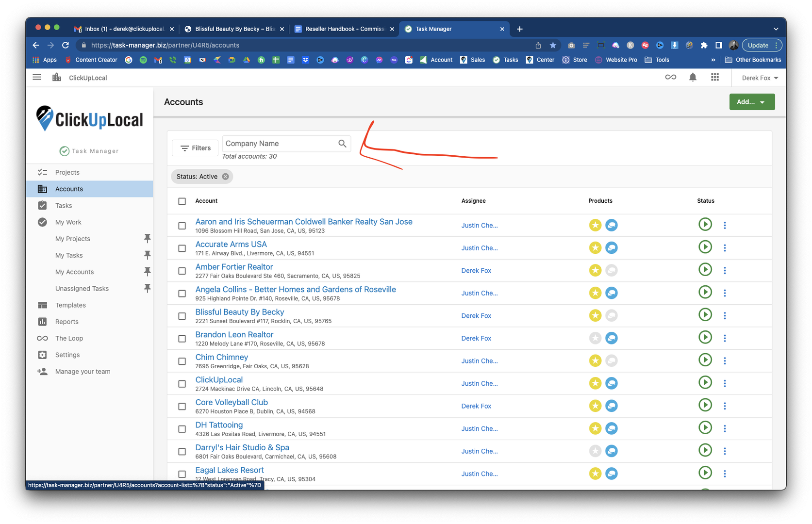Viewport: 812px width, 524px height.
Task: Click blue chat product icon for ClickUpLocal row
Action: tap(612, 383)
